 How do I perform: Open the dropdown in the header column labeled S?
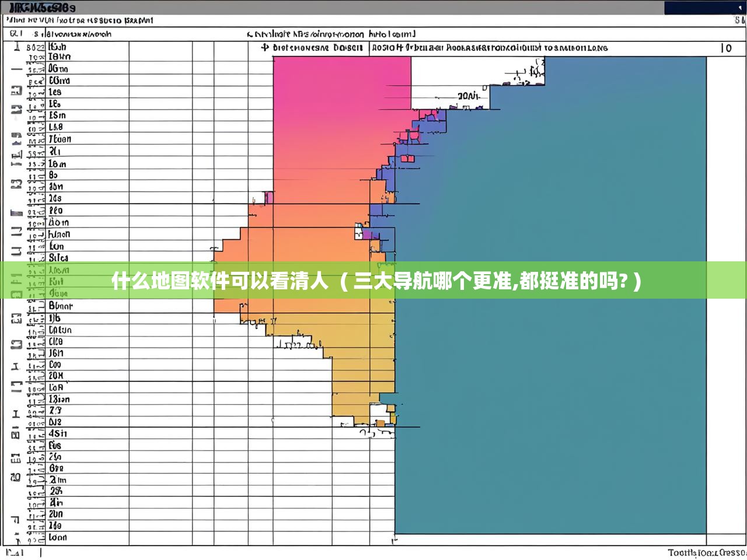click(35, 34)
